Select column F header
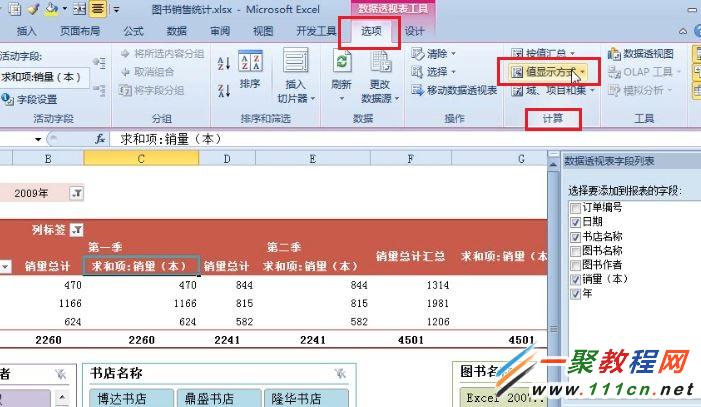701x407 pixels. [x=410, y=159]
